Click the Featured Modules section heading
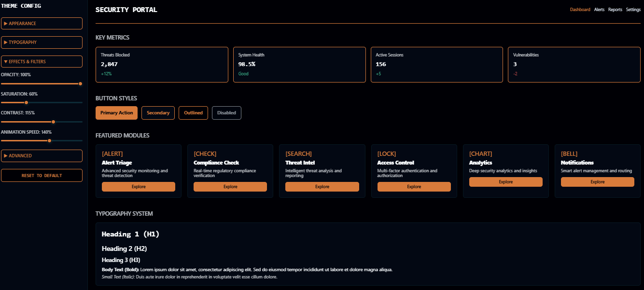The width and height of the screenshot is (644, 290). (123, 136)
